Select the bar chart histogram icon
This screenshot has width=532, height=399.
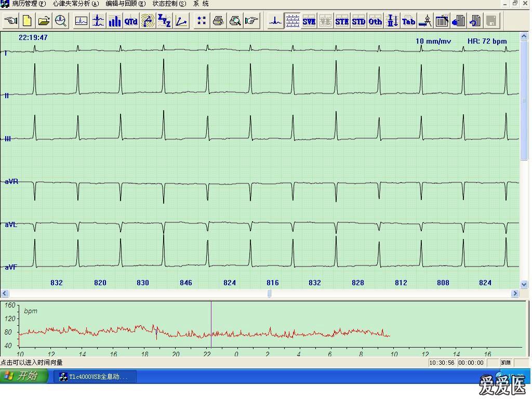[114, 21]
